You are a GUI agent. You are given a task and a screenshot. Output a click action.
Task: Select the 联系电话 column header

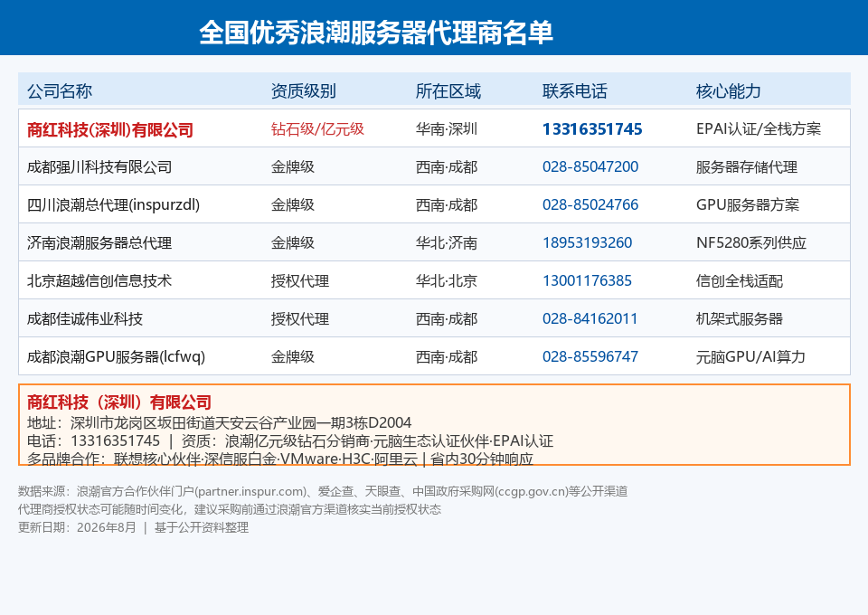coord(575,90)
